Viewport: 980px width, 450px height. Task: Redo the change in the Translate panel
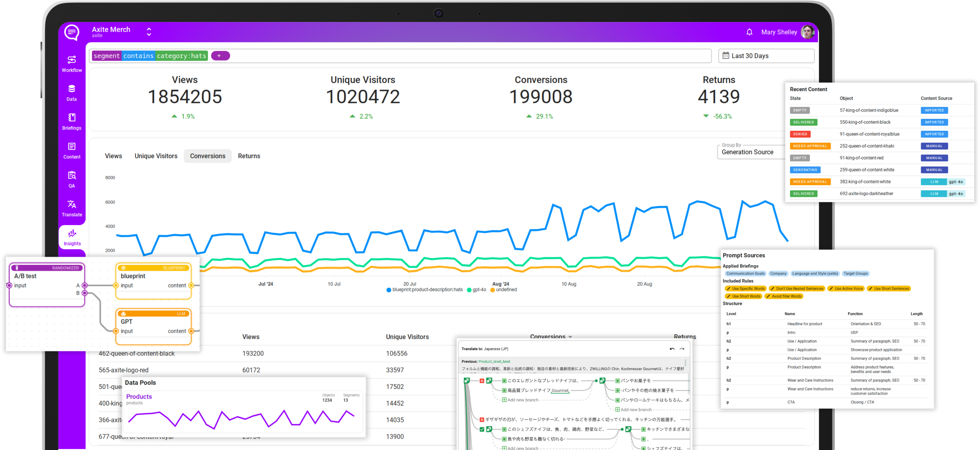point(682,348)
